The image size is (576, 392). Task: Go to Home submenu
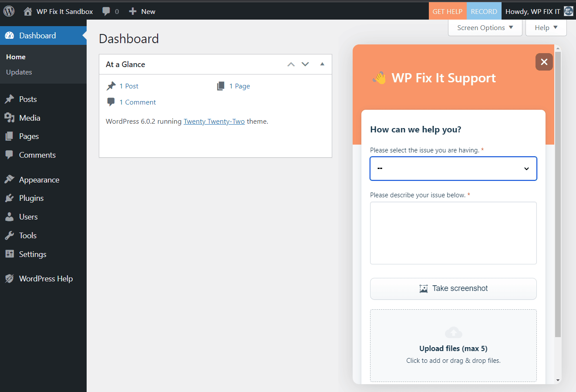pos(16,57)
